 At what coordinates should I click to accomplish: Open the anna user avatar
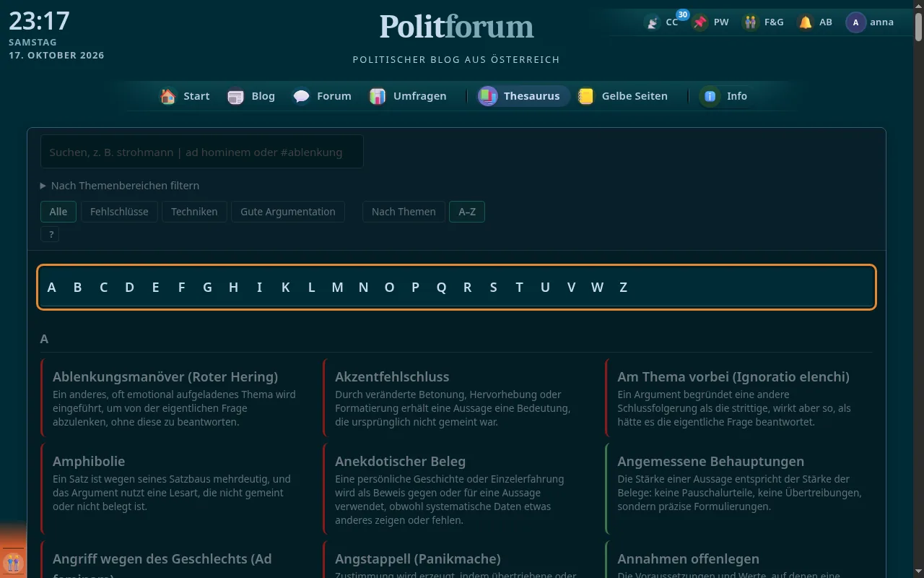point(856,22)
